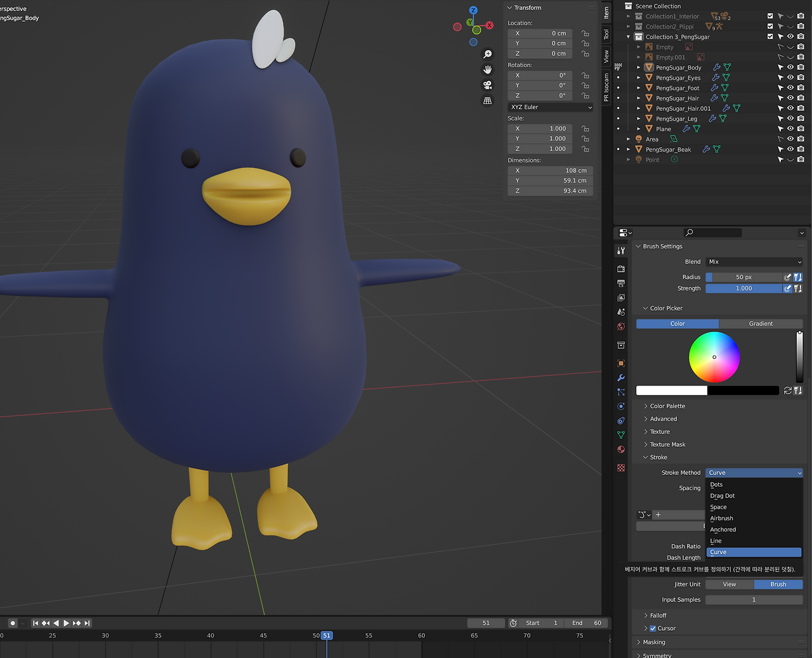Click the viewport pan hand icon

click(x=487, y=70)
